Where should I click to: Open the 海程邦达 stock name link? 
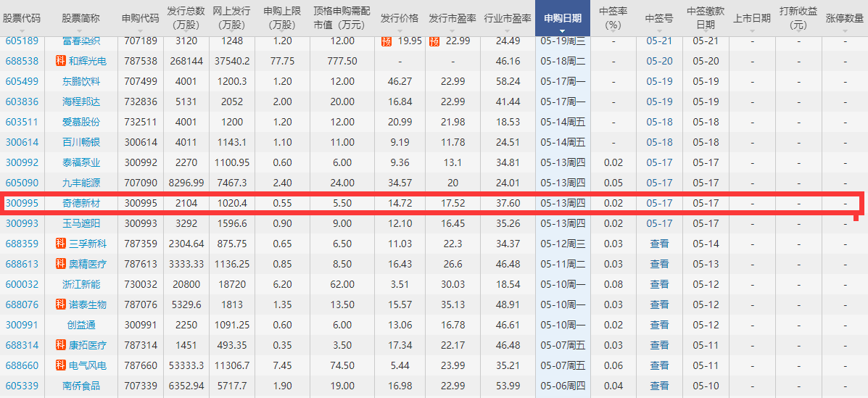(x=81, y=101)
